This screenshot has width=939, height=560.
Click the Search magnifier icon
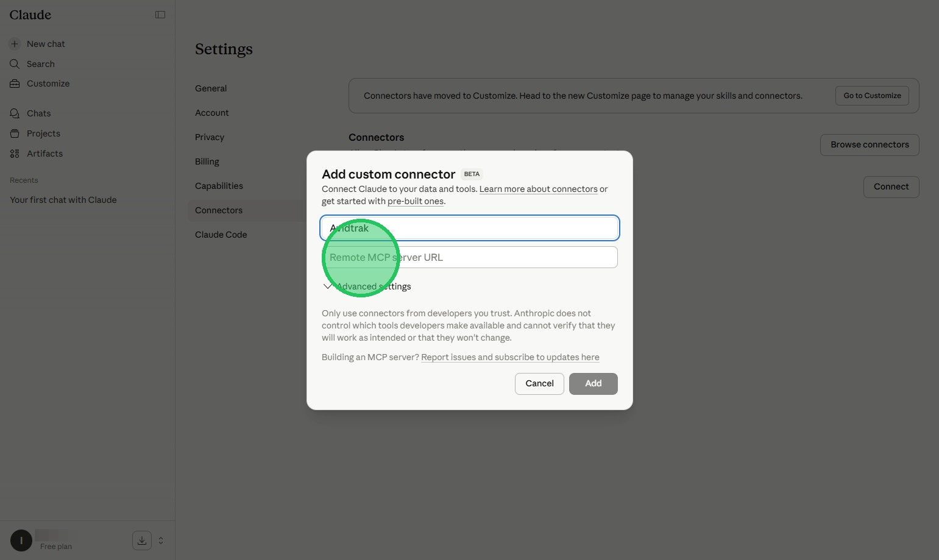point(15,64)
